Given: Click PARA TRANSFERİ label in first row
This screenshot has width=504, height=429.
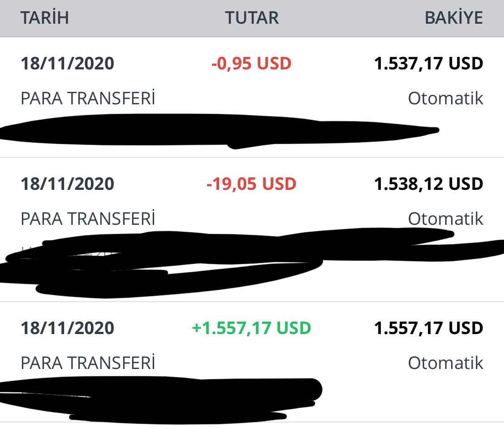Looking at the screenshot, I should (88, 98).
